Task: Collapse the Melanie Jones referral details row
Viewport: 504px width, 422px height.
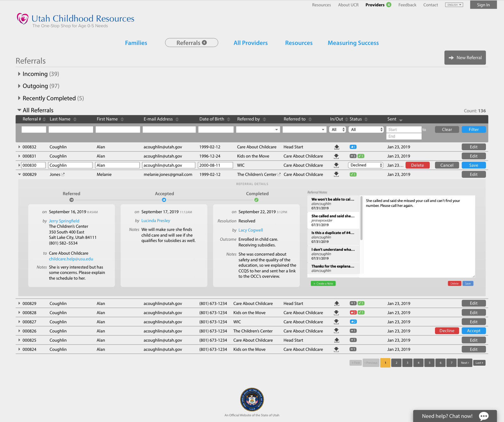Action: click(x=19, y=174)
